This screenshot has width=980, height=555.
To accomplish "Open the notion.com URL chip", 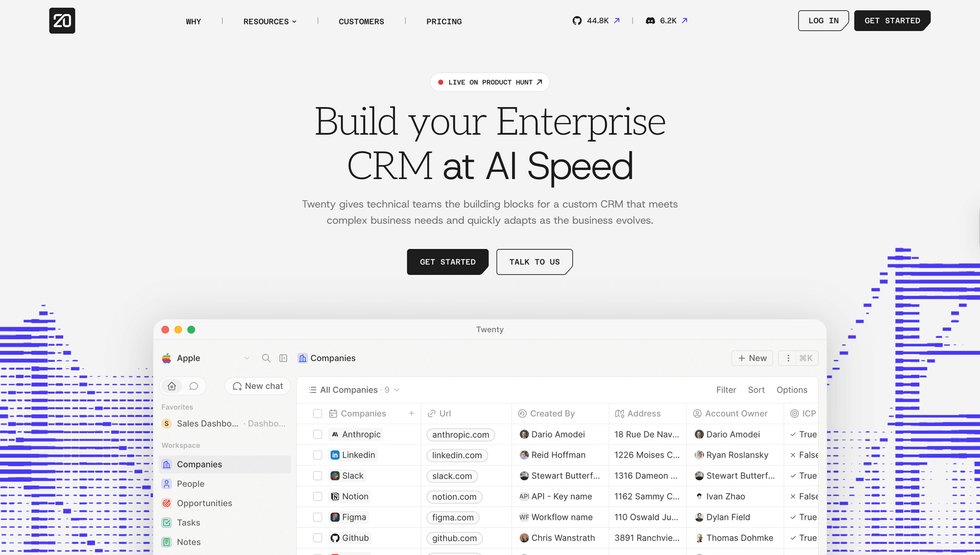I will tap(454, 496).
